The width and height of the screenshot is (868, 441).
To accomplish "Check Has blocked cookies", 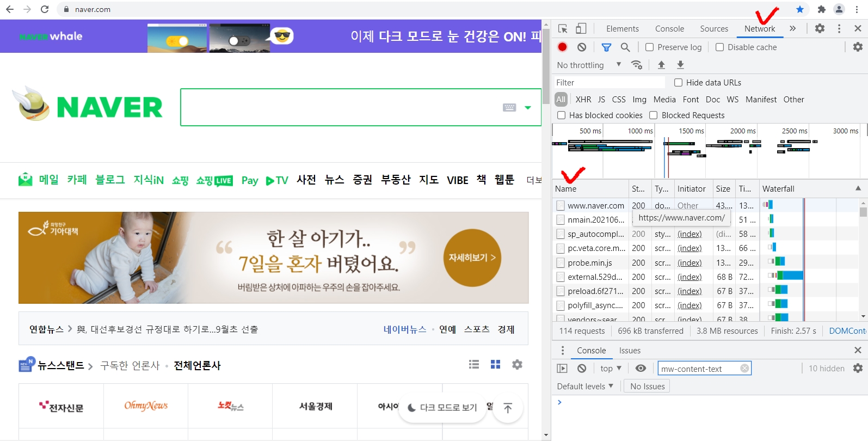I will pyautogui.click(x=561, y=115).
